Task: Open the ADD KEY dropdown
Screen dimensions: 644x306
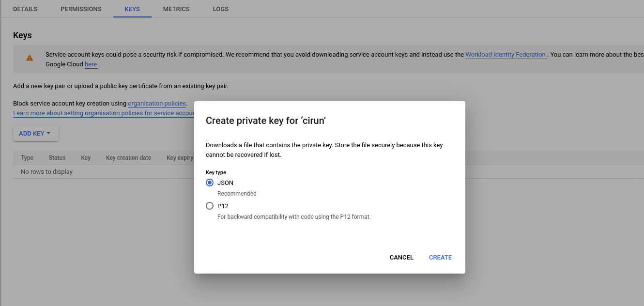Action: click(35, 134)
